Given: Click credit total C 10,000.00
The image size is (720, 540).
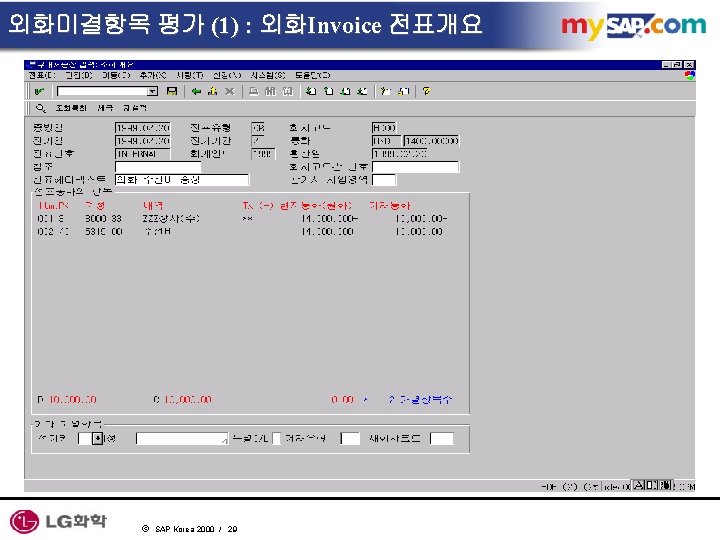Looking at the screenshot, I should (183, 399).
